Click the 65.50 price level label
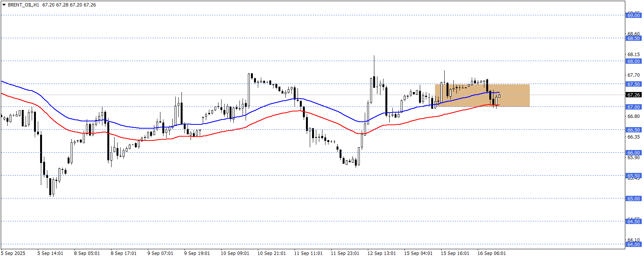644x258 pixels. click(634, 176)
